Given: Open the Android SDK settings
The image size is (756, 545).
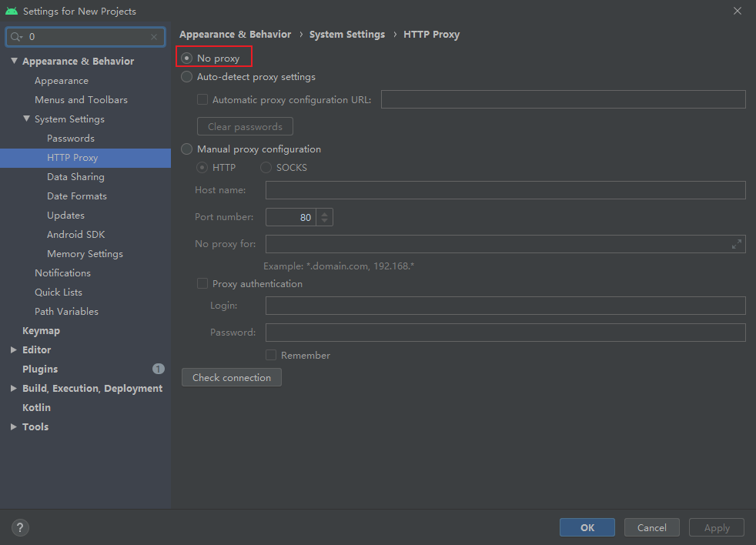Looking at the screenshot, I should pyautogui.click(x=75, y=235).
